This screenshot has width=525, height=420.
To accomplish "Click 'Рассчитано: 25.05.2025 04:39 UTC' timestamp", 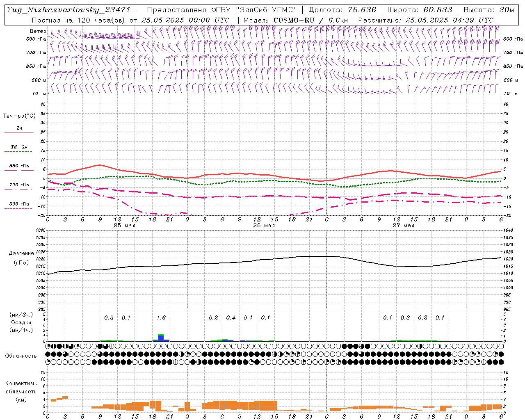I will 426,20.
